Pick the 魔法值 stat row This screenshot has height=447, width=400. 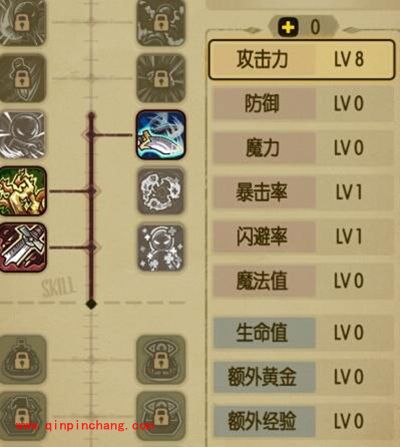(x=303, y=281)
